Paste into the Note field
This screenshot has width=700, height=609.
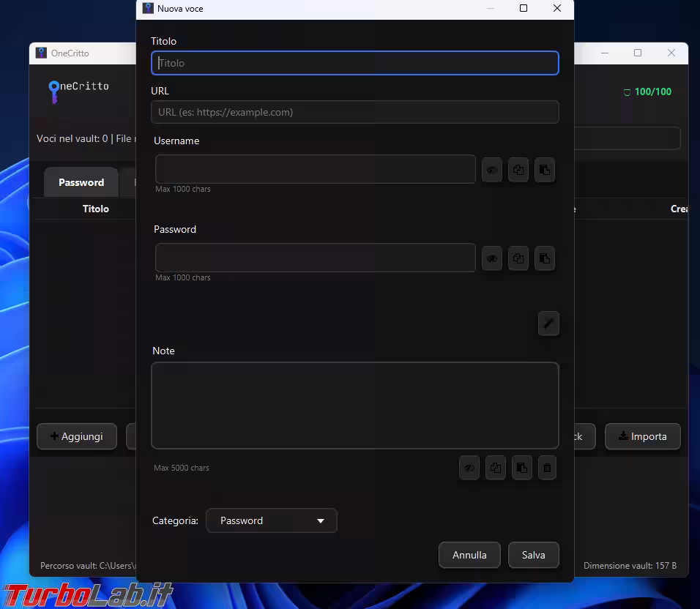[522, 468]
